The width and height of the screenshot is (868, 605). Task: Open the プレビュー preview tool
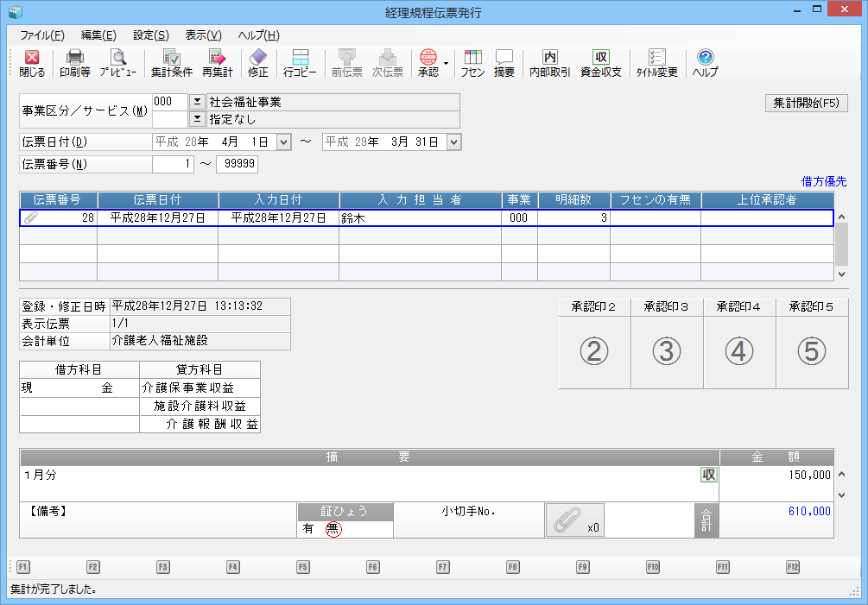[117, 63]
